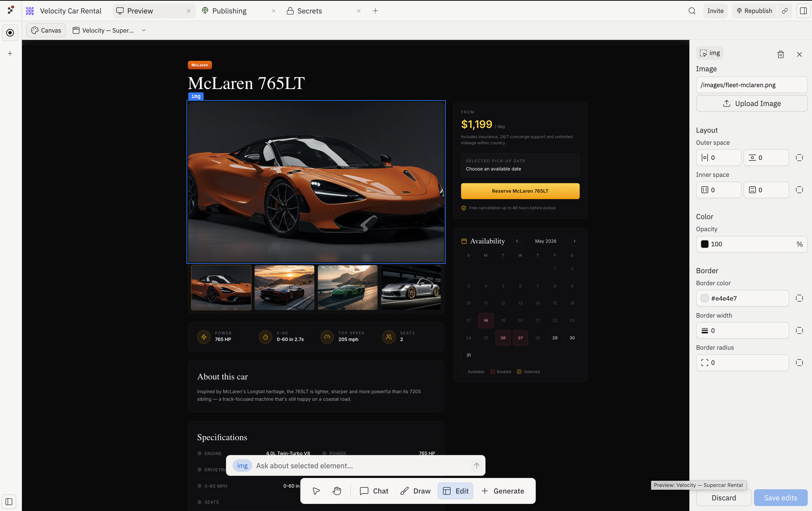Click Reserve McLaren 765LT button
This screenshot has height=511, width=812.
tap(520, 191)
